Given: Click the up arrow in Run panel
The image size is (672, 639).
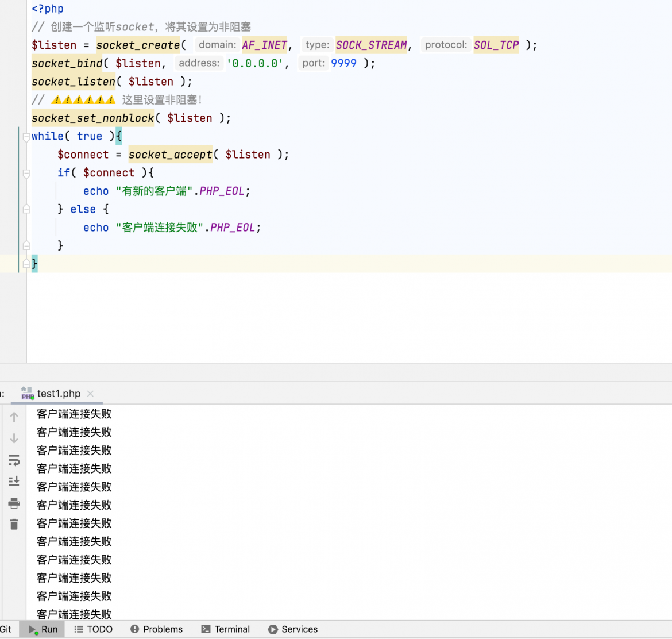Looking at the screenshot, I should click(14, 417).
